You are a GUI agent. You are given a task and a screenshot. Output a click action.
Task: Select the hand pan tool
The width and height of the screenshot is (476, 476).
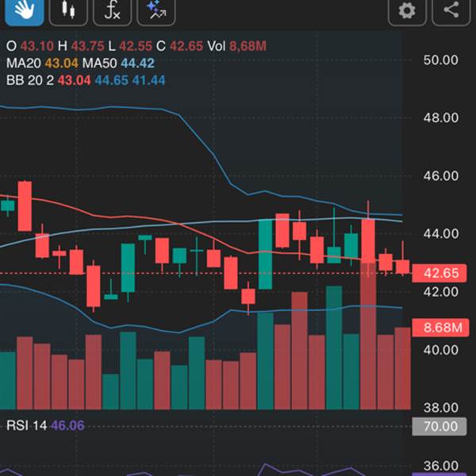pos(22,10)
